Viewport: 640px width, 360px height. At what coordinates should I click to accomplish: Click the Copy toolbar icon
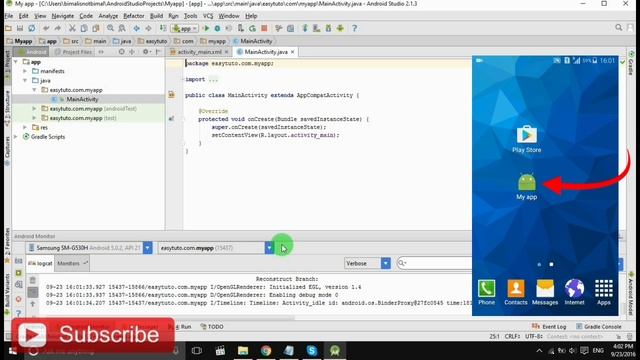84,28
